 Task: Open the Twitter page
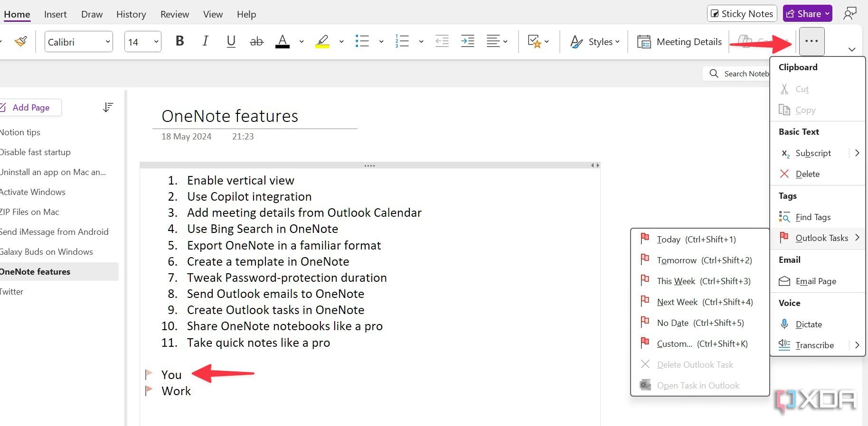11,292
